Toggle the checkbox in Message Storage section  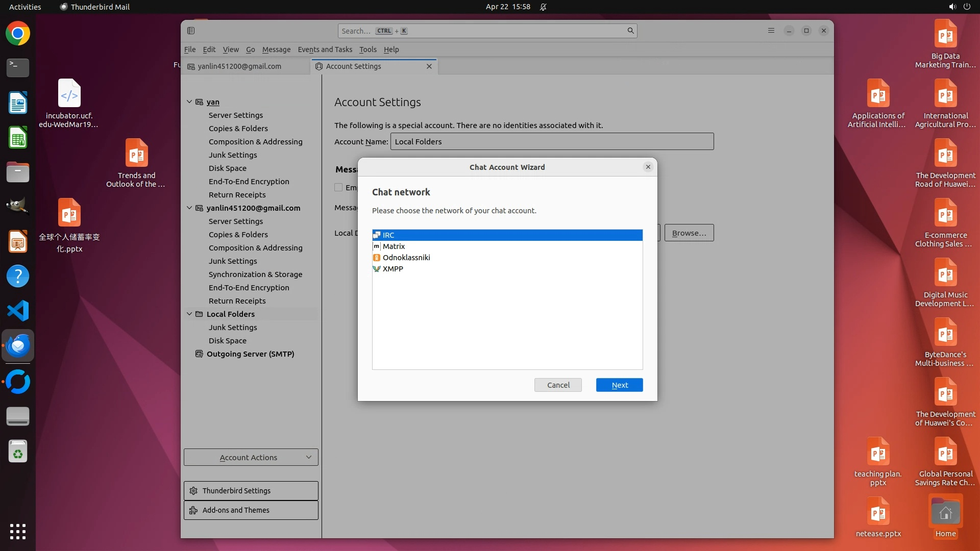click(338, 187)
